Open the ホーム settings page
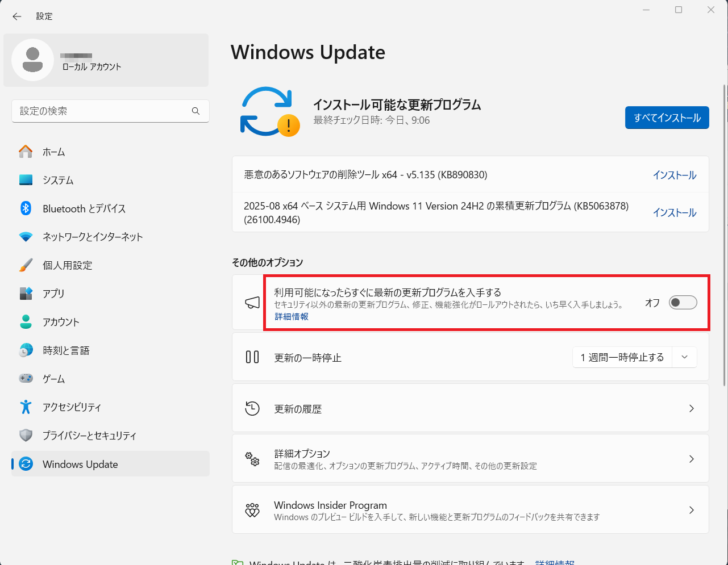This screenshot has width=728, height=565. (110, 152)
